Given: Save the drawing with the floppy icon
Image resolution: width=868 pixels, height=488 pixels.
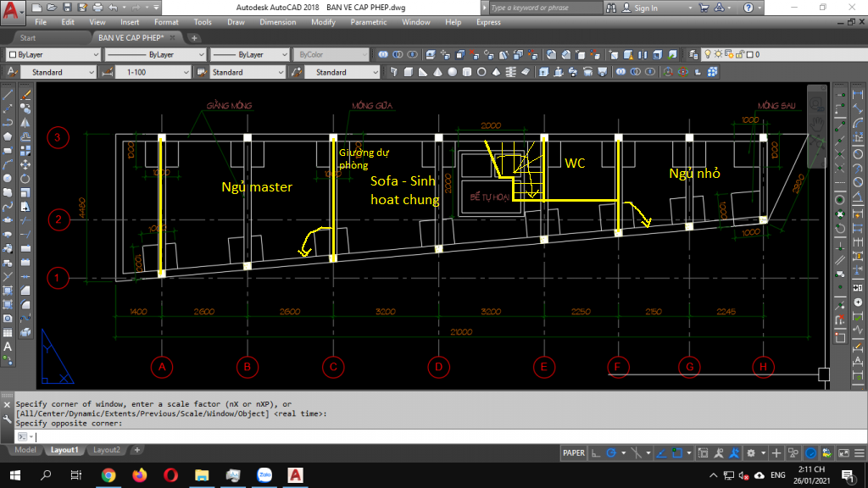Looking at the screenshot, I should (67, 8).
